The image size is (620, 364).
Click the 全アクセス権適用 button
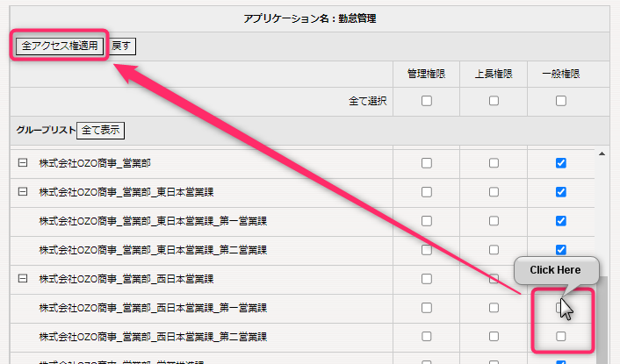pos(61,46)
